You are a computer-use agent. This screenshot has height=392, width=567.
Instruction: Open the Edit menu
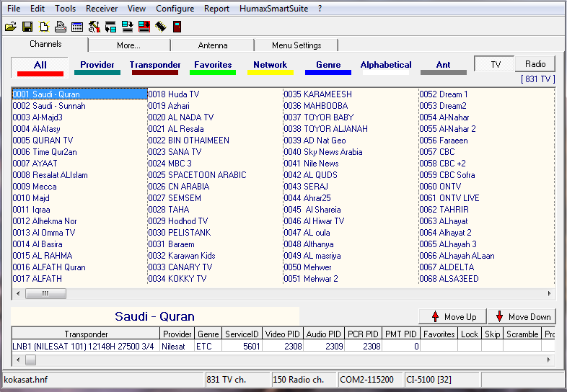tap(38, 9)
